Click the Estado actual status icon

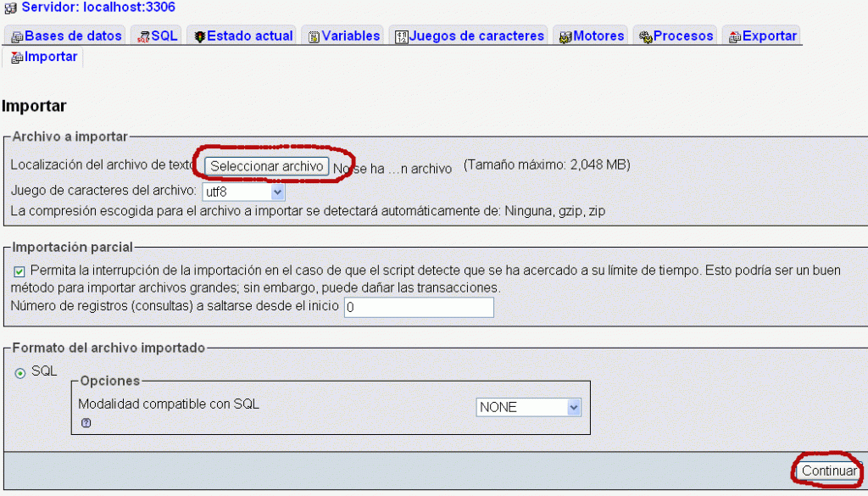tap(198, 35)
